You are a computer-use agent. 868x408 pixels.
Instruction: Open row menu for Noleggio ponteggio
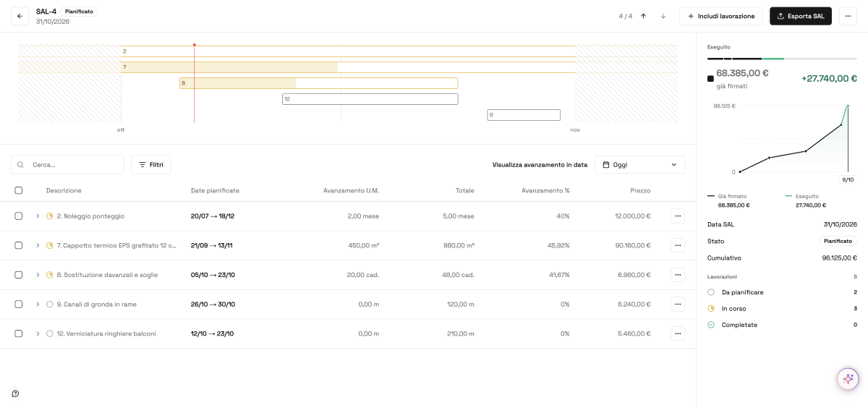click(x=678, y=216)
